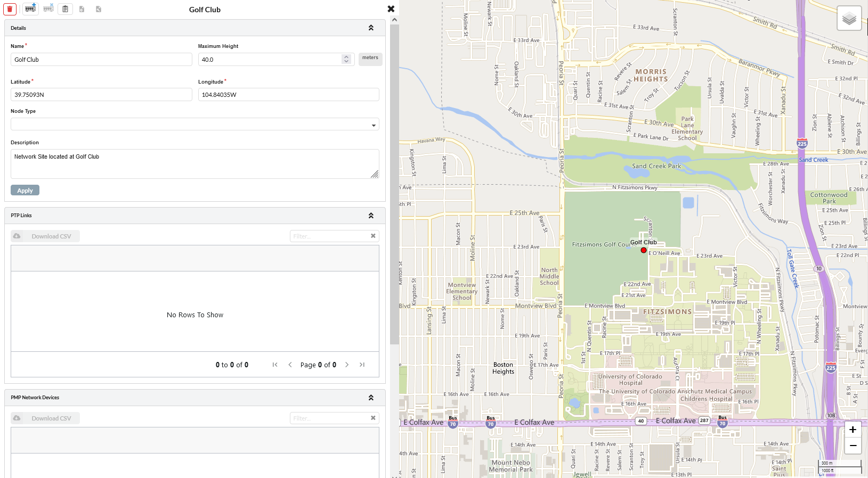Screen dimensions: 868x478
Task: Click the document wrench icon
Action: point(99,9)
